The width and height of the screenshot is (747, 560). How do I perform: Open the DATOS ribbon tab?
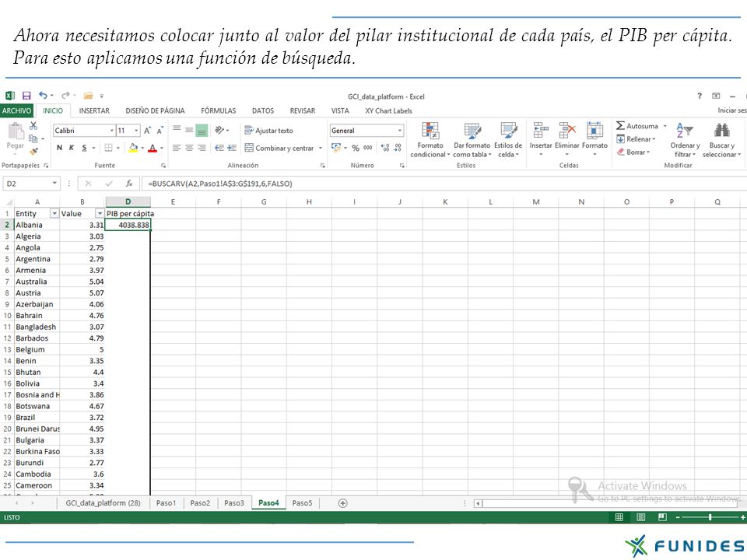[x=263, y=110]
